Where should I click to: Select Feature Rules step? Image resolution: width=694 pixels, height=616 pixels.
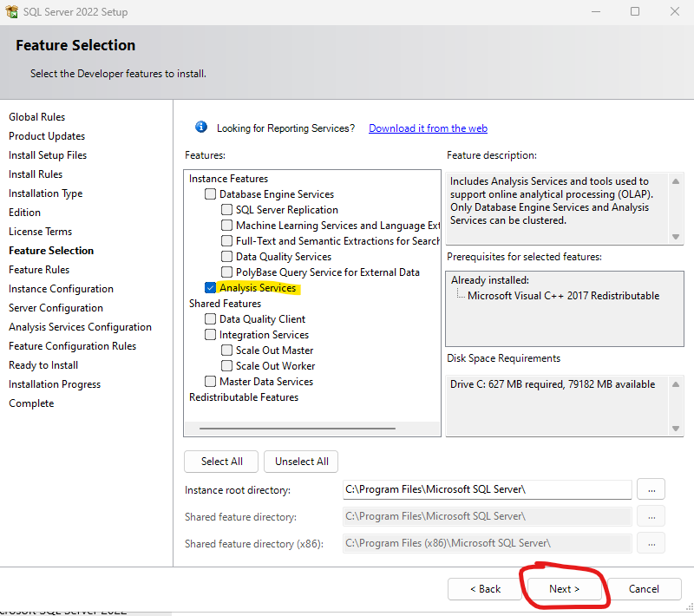[39, 270]
